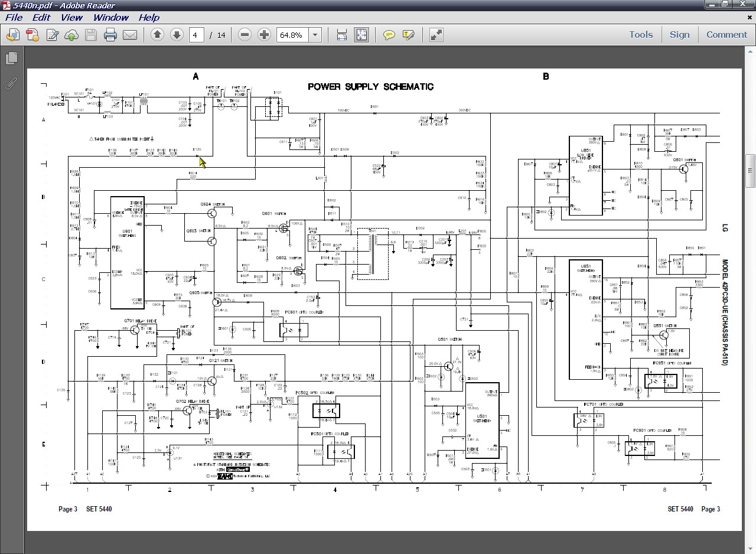The width and height of the screenshot is (756, 554).
Task: Go to previous page arrow
Action: (x=157, y=35)
